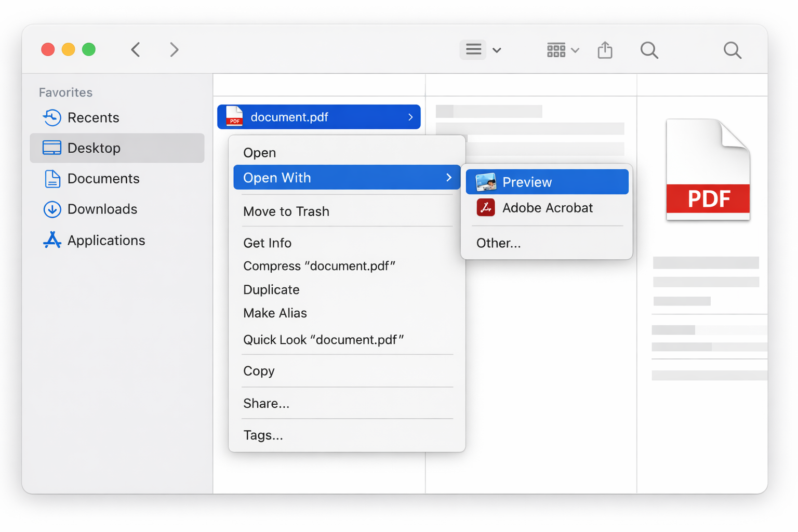
Task: Select Share... menu entry
Action: [347, 403]
